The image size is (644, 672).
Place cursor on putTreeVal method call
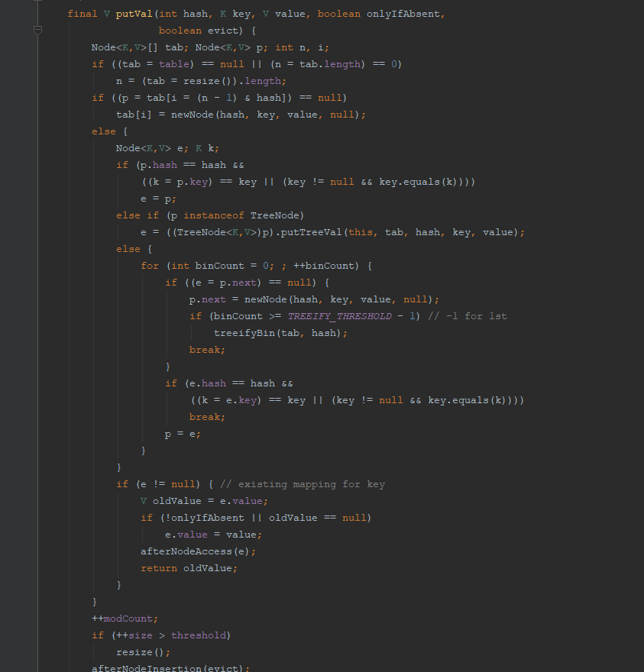[311, 232]
